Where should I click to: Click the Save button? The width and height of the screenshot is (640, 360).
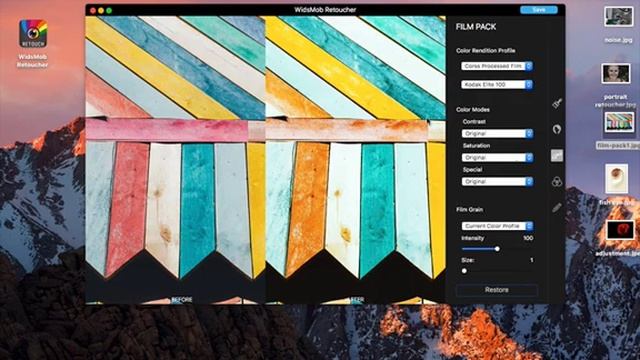coord(539,10)
